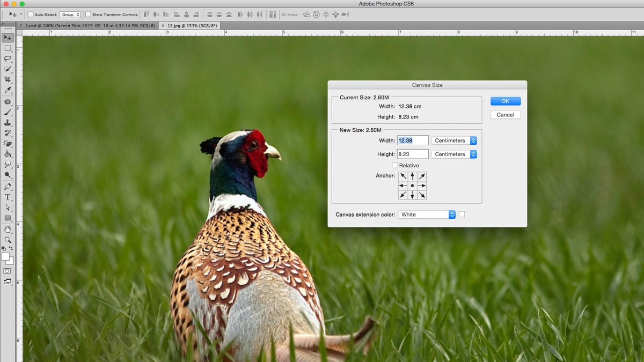Switch to the 1.psd document tab
This screenshot has height=362, width=644.
86,25
